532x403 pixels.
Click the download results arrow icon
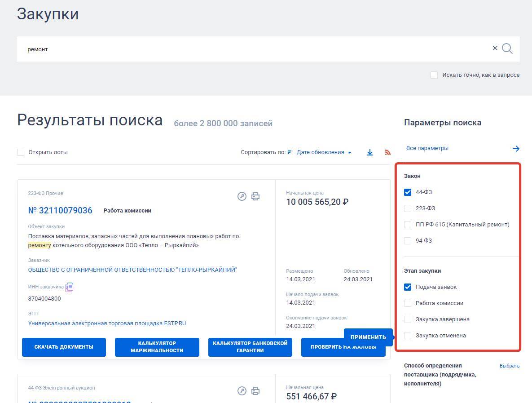click(x=370, y=152)
